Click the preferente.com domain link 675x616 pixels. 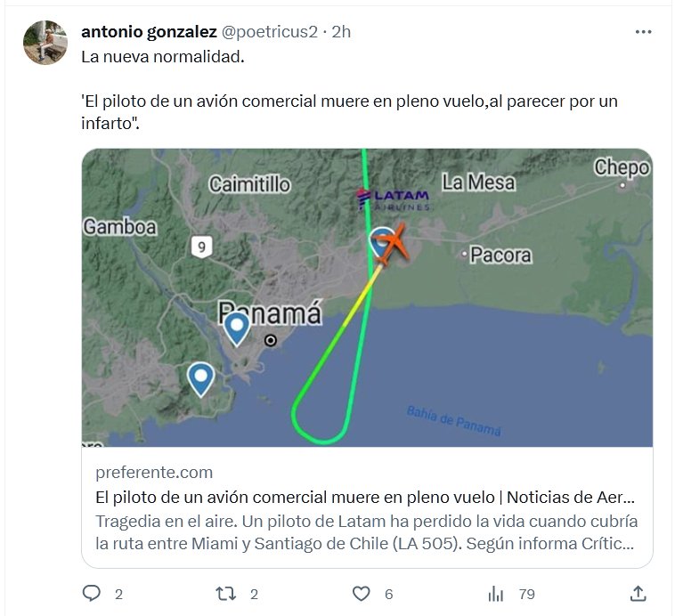pyautogui.click(x=154, y=473)
